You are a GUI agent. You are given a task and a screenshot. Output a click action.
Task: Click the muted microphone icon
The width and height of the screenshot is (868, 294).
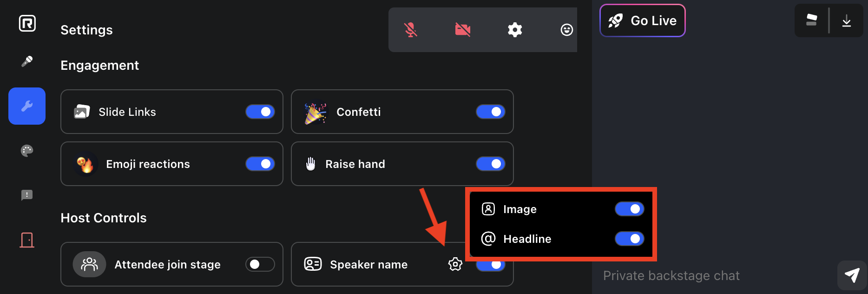(x=410, y=30)
